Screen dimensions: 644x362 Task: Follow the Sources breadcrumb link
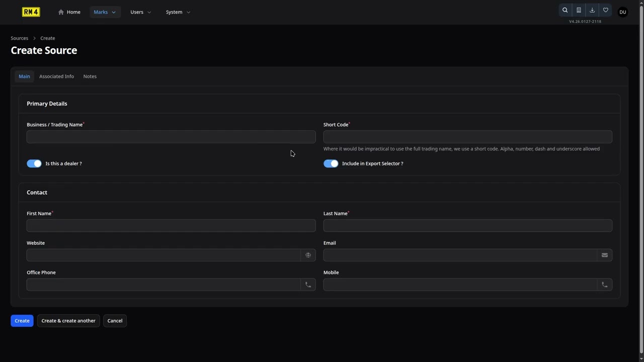pos(20,38)
